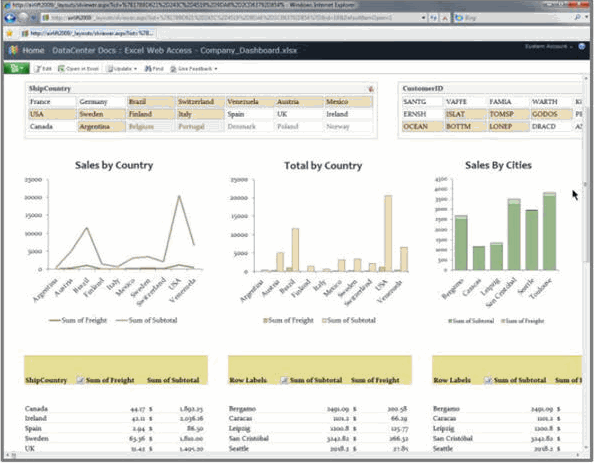Expand the Give Feedback dropdown

(x=194, y=69)
